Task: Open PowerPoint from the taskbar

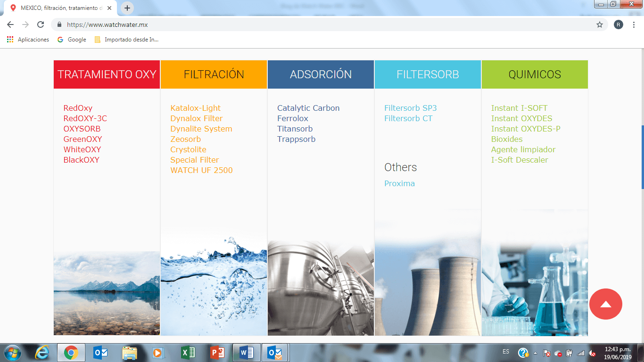Action: [x=217, y=353]
